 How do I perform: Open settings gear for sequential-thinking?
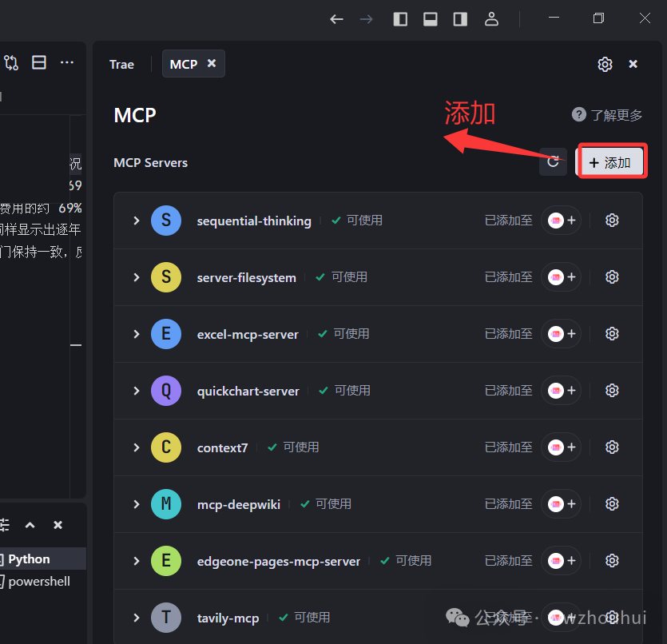click(612, 221)
